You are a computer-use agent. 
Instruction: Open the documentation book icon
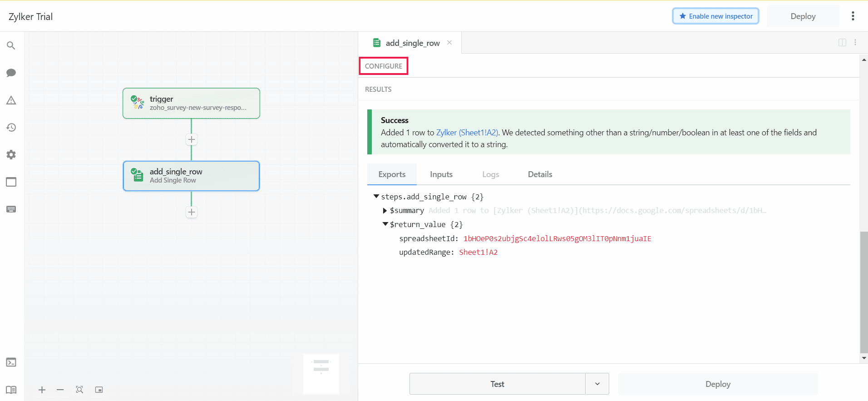(11, 390)
